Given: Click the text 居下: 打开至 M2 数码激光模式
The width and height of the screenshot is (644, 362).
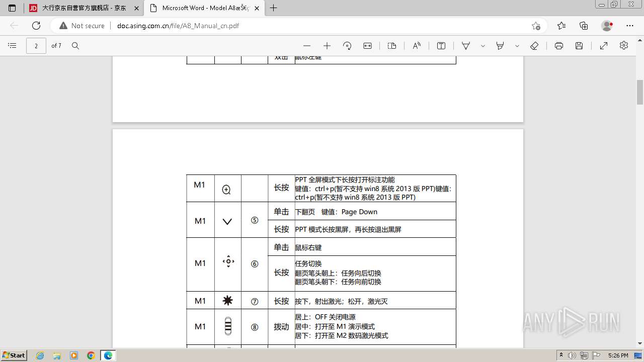Looking at the screenshot, I should tap(342, 335).
